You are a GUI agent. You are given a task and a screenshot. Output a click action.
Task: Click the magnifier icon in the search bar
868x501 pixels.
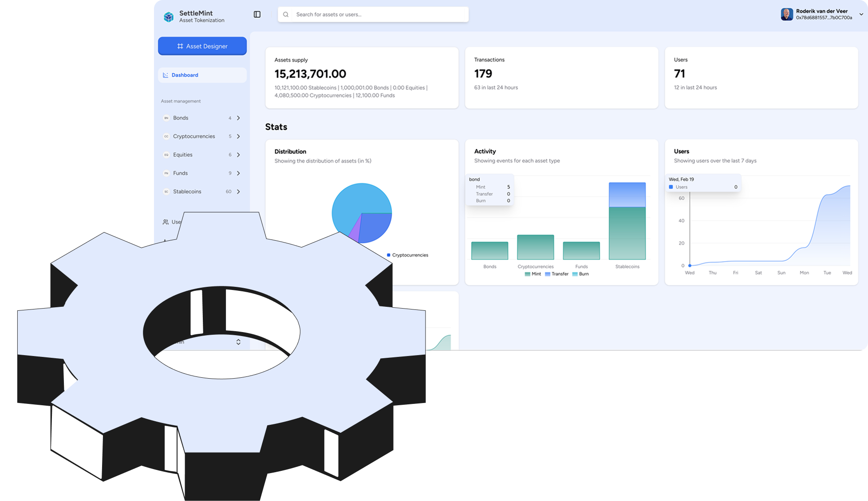click(286, 14)
